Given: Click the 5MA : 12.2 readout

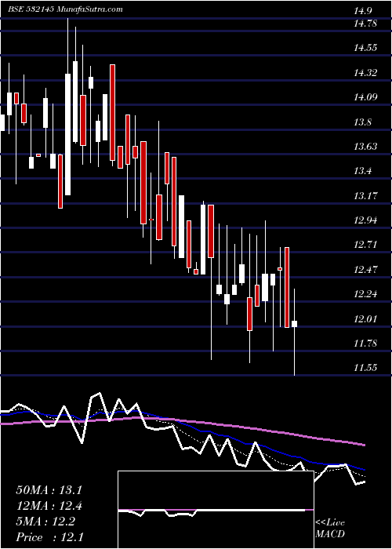Looking at the screenshot, I should (45, 522).
